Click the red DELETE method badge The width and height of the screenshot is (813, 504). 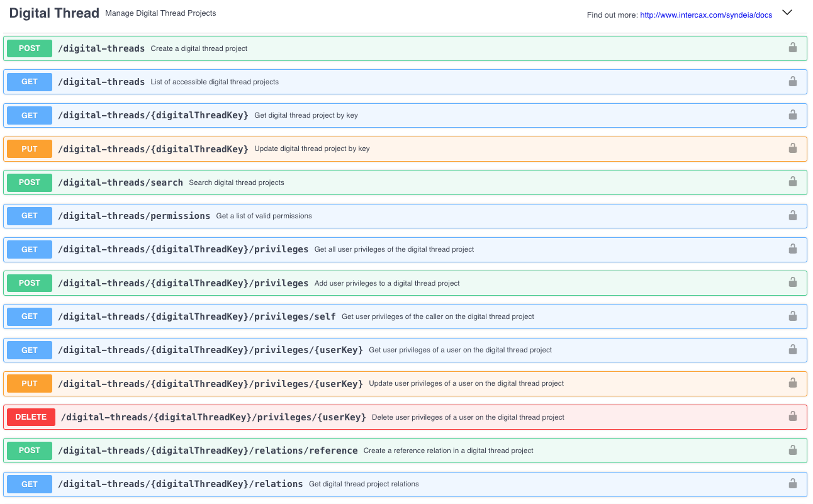31,417
